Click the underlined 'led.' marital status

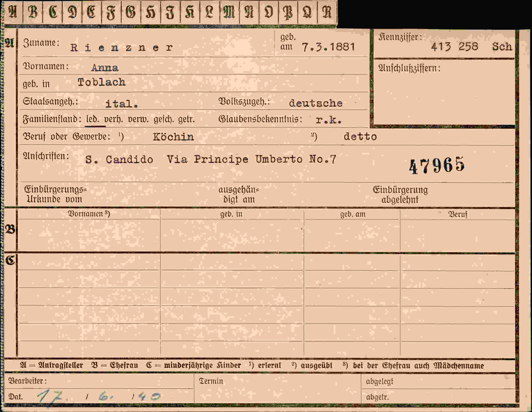(93, 119)
